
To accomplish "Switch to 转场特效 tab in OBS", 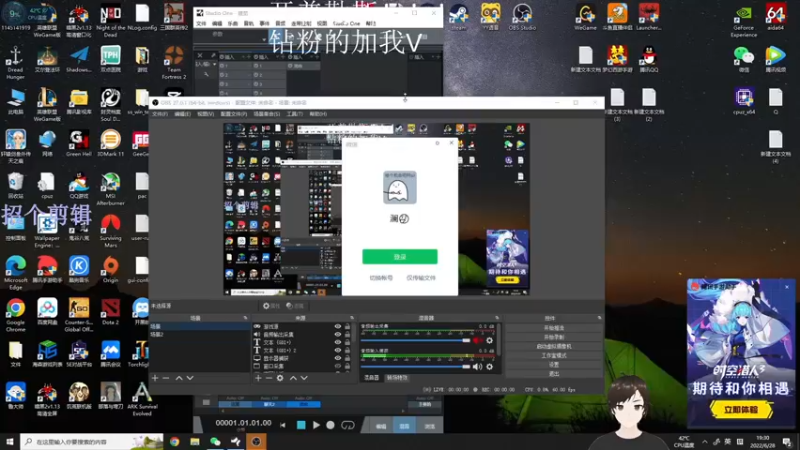I will point(397,378).
